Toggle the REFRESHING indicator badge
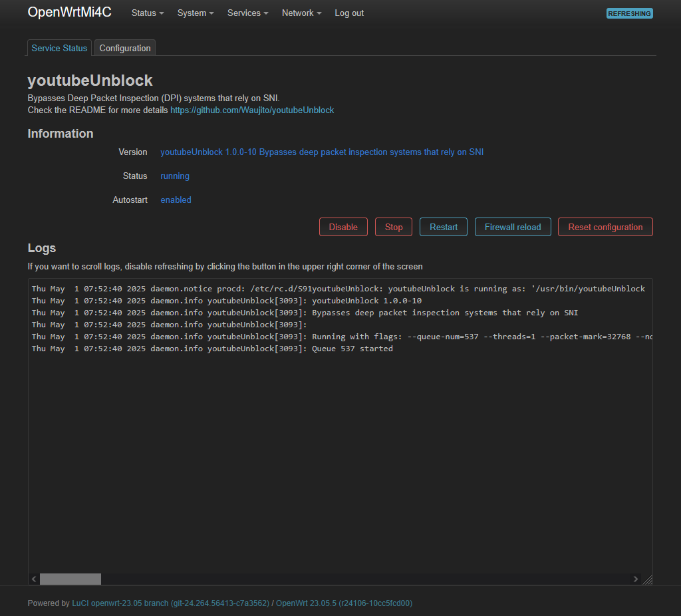681x616 pixels. (629, 13)
